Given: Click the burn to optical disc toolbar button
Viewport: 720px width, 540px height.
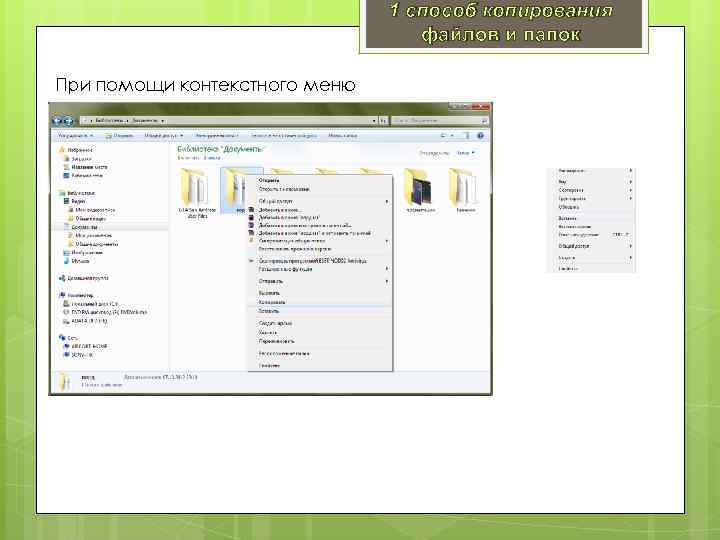Looking at the screenshot, I should click(x=283, y=136).
